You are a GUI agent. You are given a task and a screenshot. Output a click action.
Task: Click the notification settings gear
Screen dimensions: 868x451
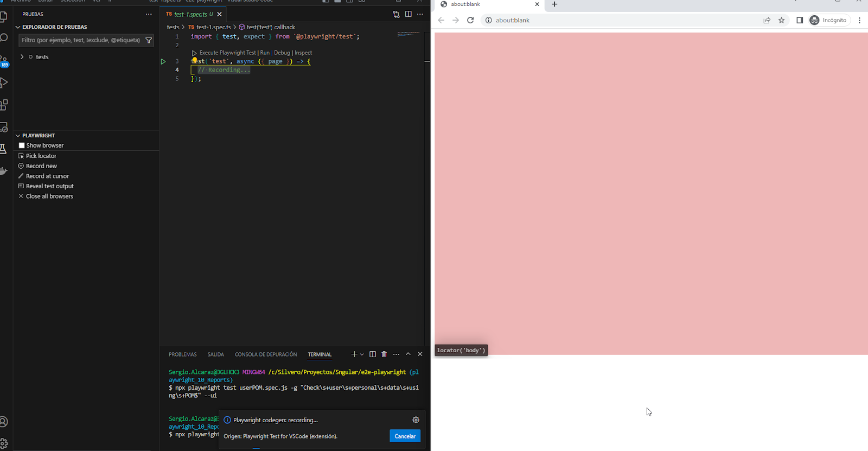(x=416, y=420)
